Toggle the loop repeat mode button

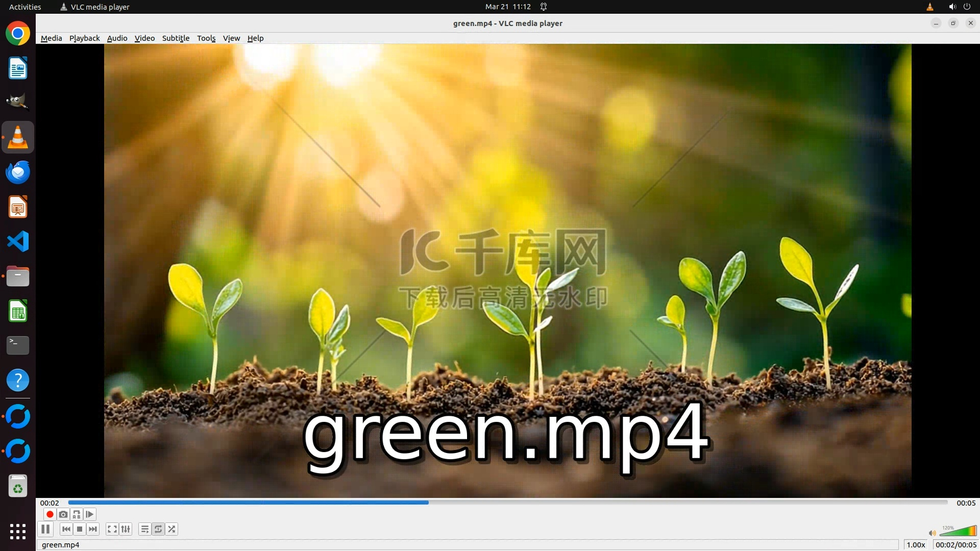(x=158, y=529)
